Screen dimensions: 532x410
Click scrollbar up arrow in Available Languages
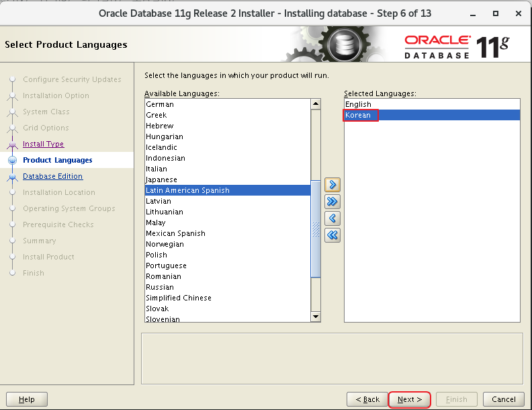[x=316, y=104]
